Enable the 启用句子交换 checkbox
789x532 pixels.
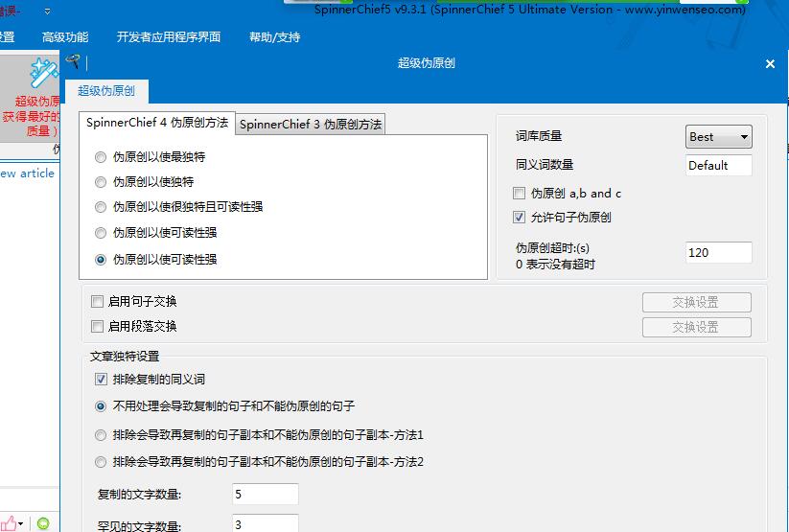click(97, 301)
